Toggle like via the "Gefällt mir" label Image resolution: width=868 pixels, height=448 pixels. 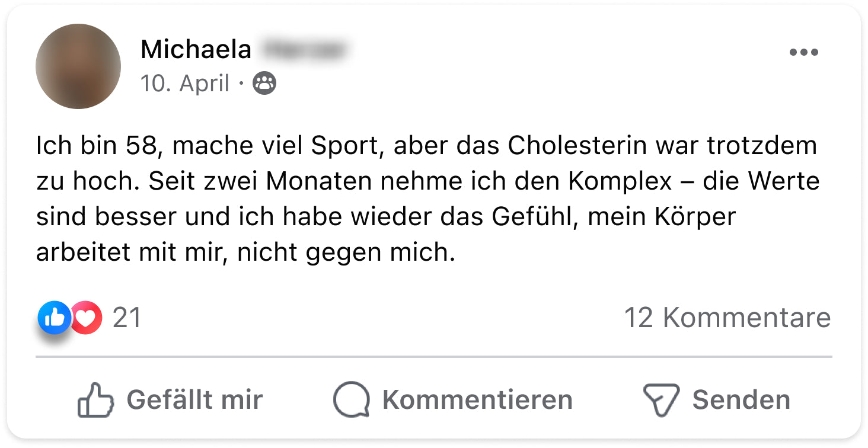pyautogui.click(x=194, y=400)
